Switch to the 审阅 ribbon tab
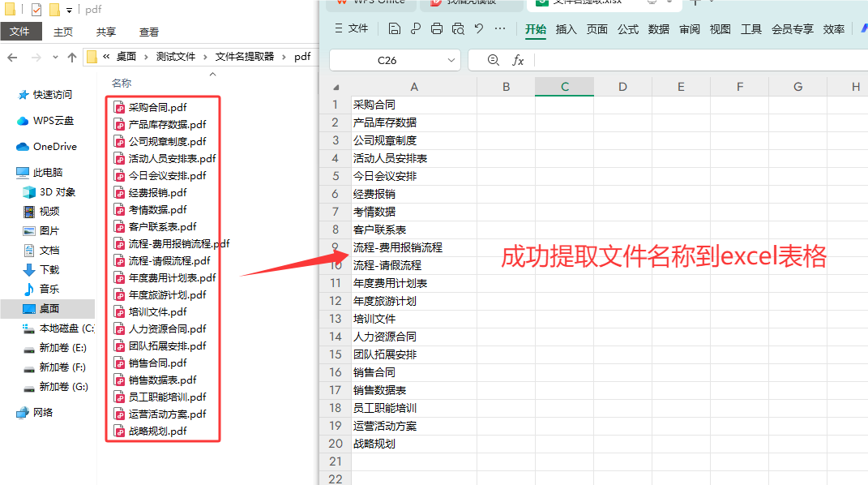 click(x=689, y=29)
